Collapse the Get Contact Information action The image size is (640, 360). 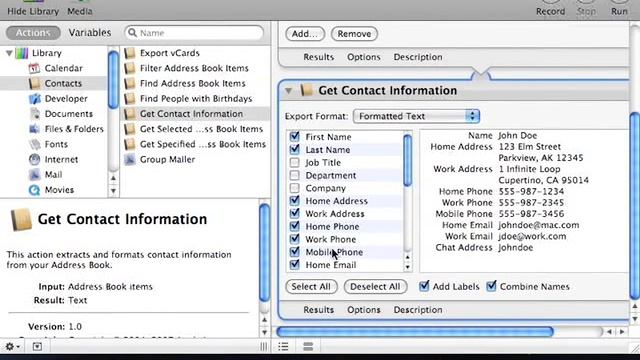tap(289, 91)
